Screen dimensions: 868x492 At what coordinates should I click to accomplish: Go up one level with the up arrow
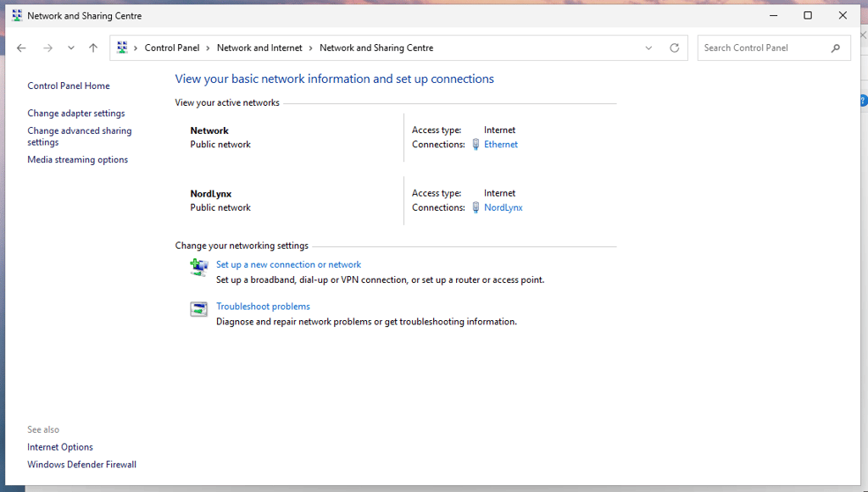click(93, 48)
